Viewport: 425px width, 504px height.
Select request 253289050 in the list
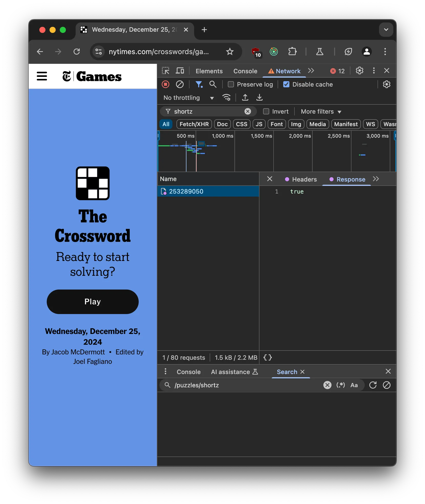coord(208,191)
